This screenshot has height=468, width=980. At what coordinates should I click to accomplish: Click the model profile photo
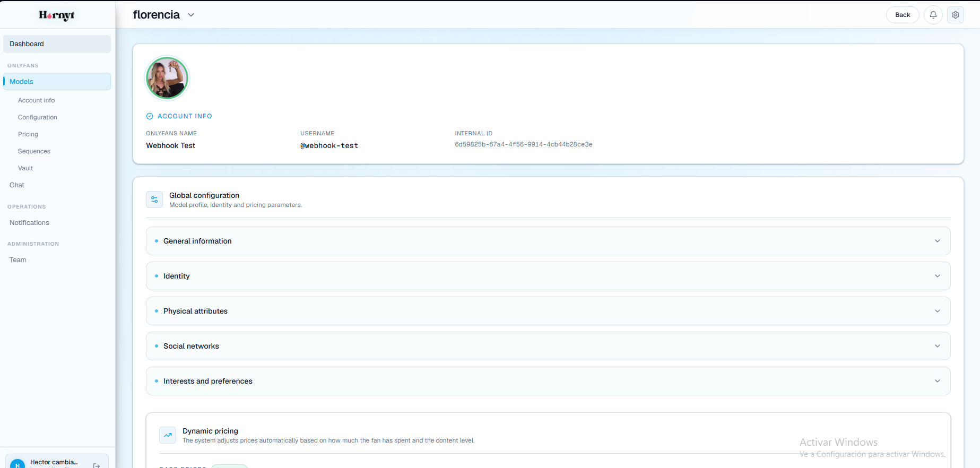point(167,78)
